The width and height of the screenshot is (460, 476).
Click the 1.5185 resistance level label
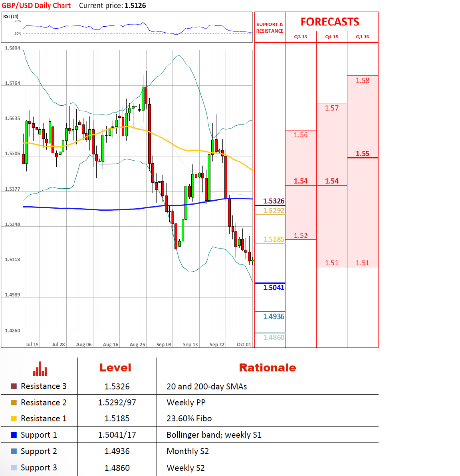point(274,239)
